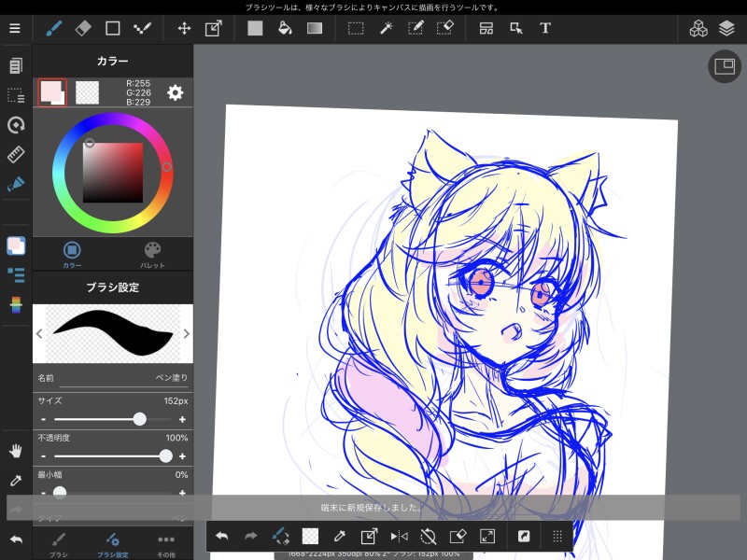Reset canvas rotation in shortcut bar
Image resolution: width=747 pixels, height=560 pixels.
(429, 536)
